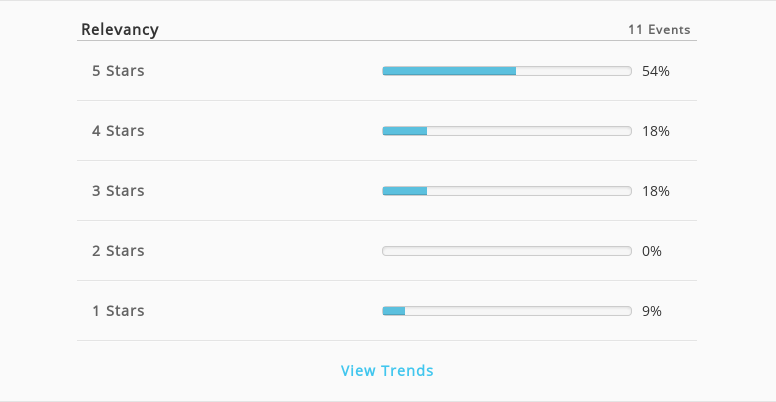Select the 2 Stars row label
This screenshot has width=776, height=402.
[x=118, y=251]
